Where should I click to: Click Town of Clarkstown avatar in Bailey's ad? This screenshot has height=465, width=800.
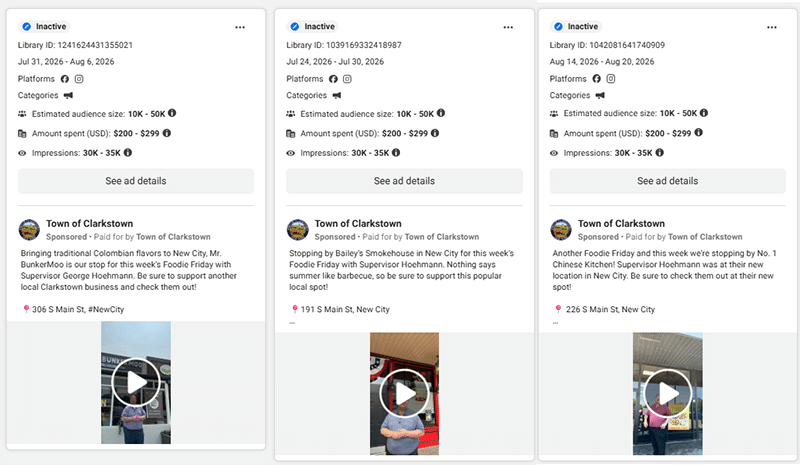click(297, 230)
